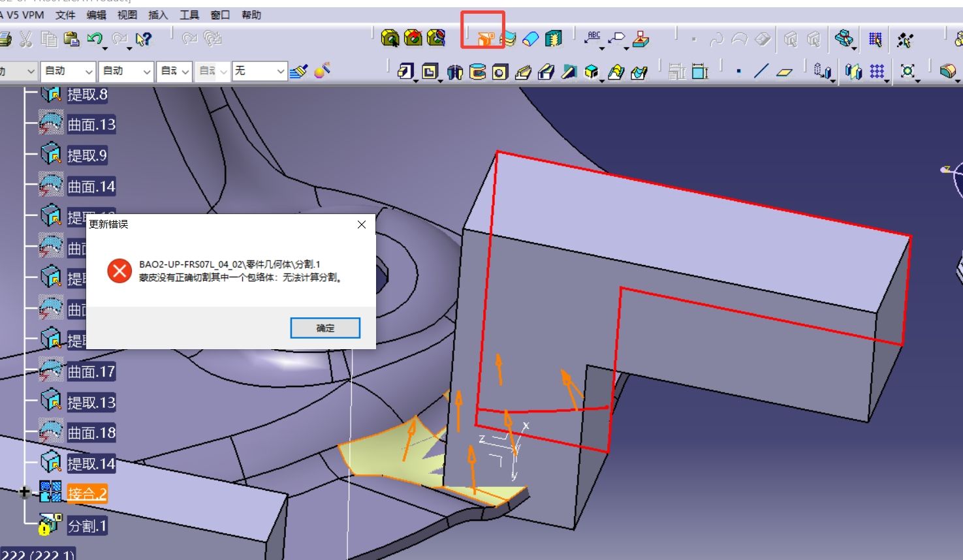Click the Flag Note with Leader icon
The height and width of the screenshot is (560, 963).
click(617, 39)
